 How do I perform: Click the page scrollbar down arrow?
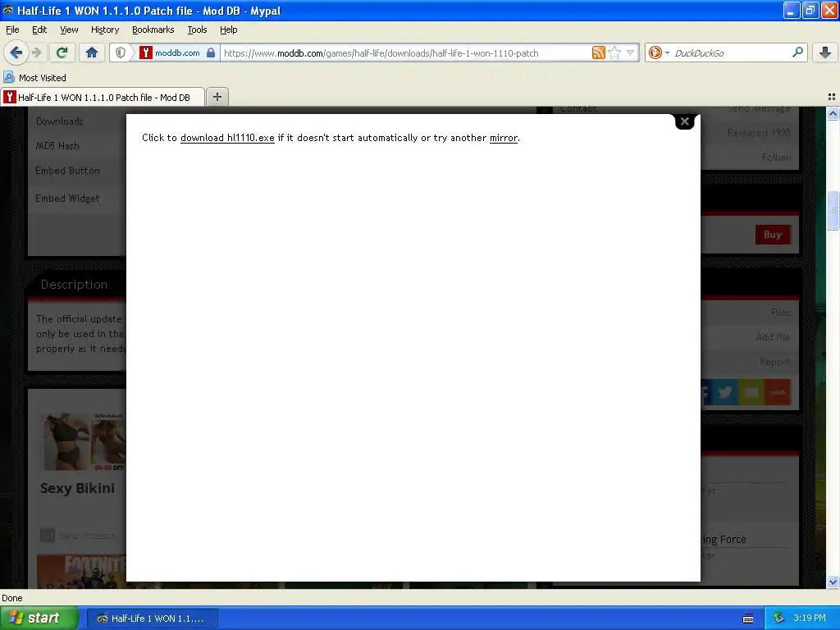[833, 582]
